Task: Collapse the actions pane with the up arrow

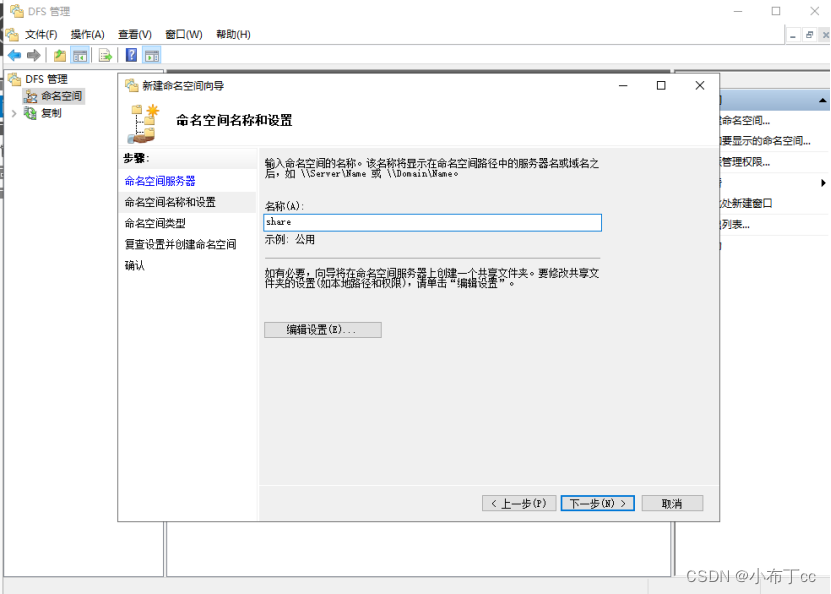Action: 821,102
